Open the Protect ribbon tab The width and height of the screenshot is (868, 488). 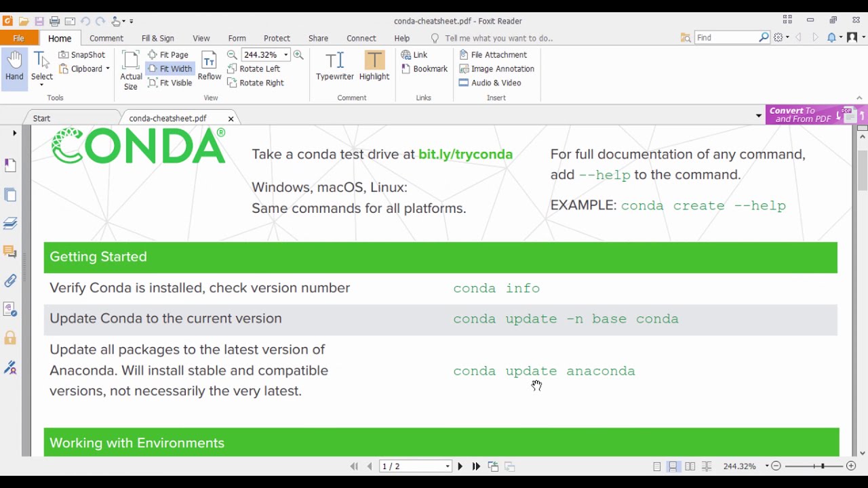click(277, 39)
